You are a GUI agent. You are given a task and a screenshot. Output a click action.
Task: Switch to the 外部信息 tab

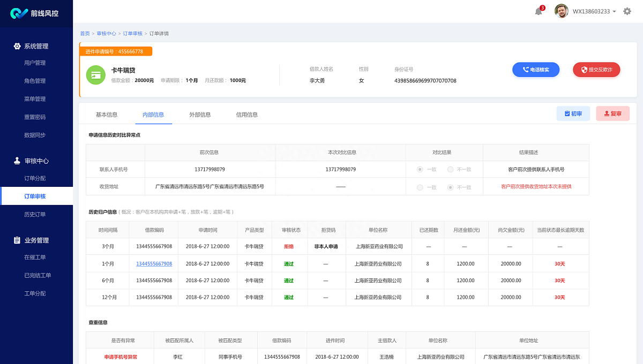coord(200,115)
